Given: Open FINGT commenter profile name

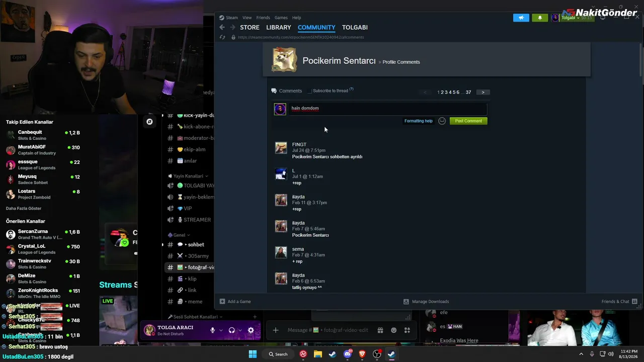Looking at the screenshot, I should pos(299,144).
